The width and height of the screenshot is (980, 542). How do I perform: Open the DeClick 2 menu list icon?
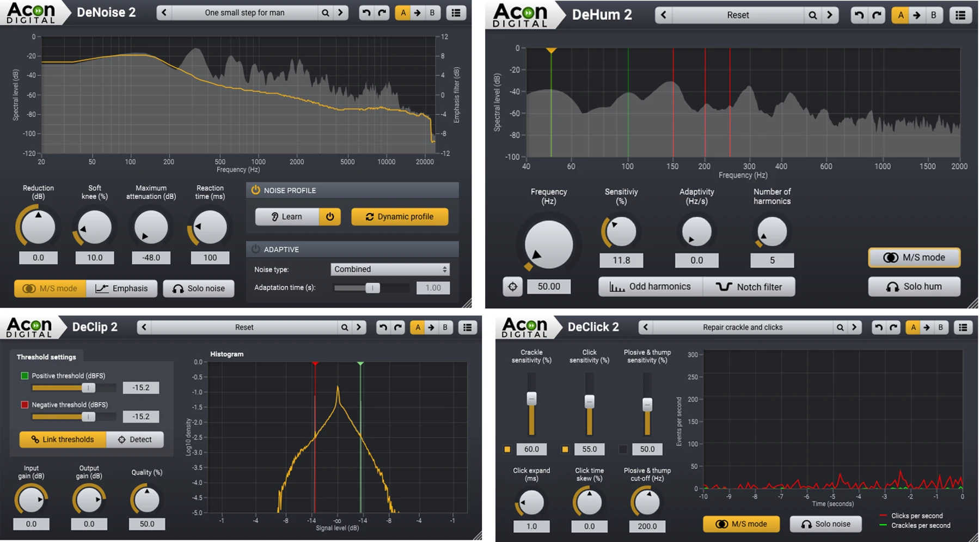(963, 327)
